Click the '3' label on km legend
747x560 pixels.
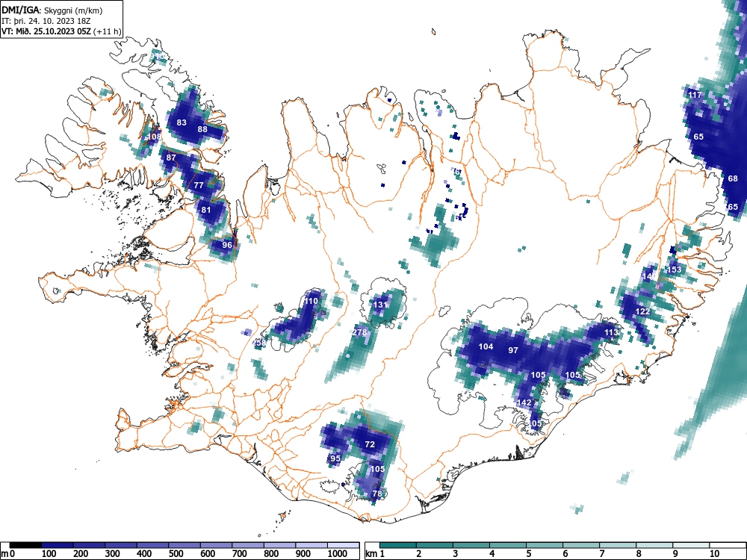tap(456, 554)
